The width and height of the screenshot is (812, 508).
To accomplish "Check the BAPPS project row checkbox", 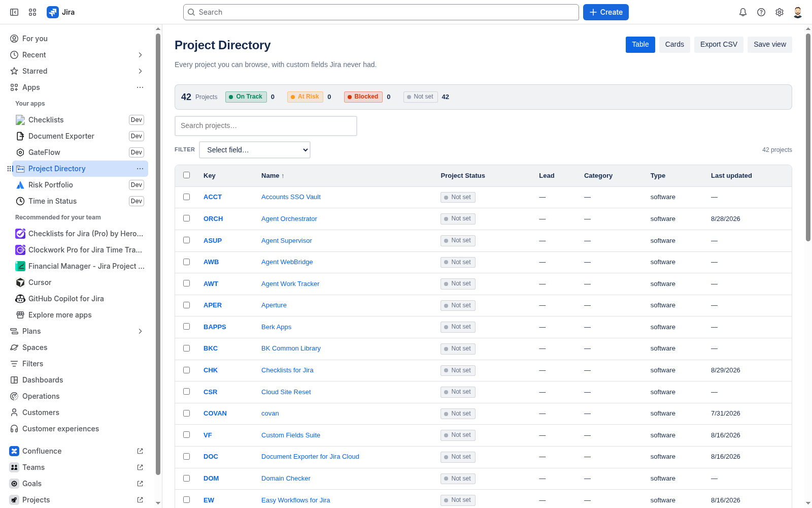I will (x=186, y=327).
